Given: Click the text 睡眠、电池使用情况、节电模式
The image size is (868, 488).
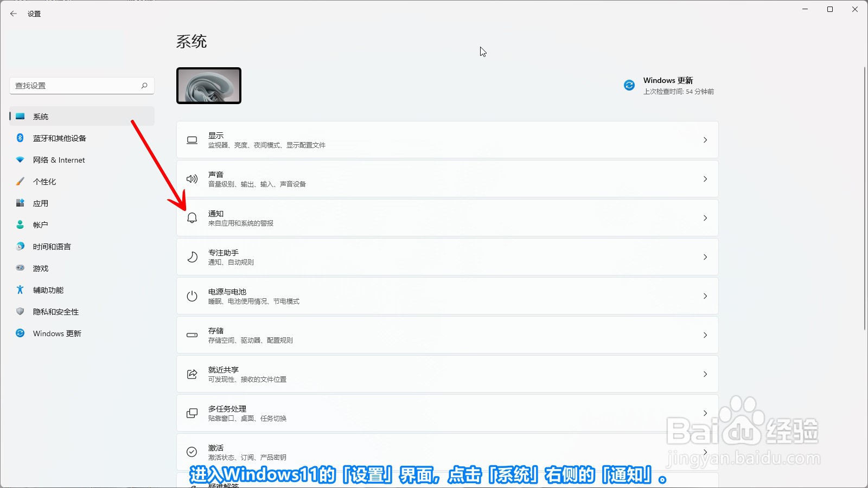Looking at the screenshot, I should [254, 301].
